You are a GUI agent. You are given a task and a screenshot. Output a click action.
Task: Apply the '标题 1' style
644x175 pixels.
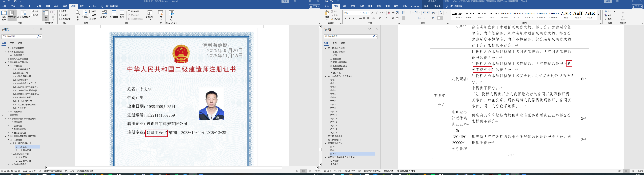click(x=578, y=15)
